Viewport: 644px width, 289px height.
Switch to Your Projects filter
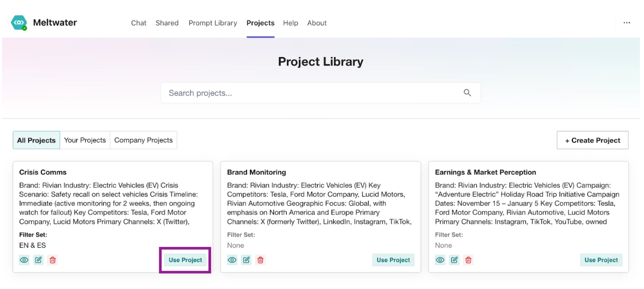(x=85, y=140)
